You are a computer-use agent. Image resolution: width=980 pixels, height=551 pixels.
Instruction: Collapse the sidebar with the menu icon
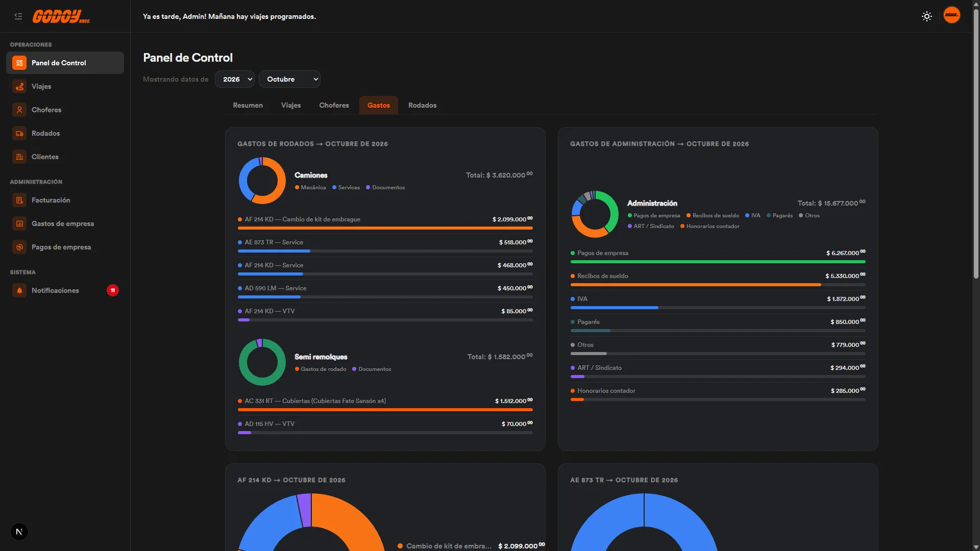18,16
